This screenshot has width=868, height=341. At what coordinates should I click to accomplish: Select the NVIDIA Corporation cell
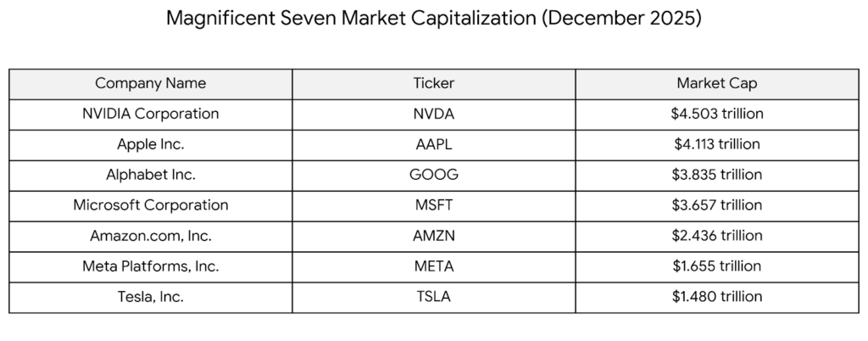coord(150,114)
